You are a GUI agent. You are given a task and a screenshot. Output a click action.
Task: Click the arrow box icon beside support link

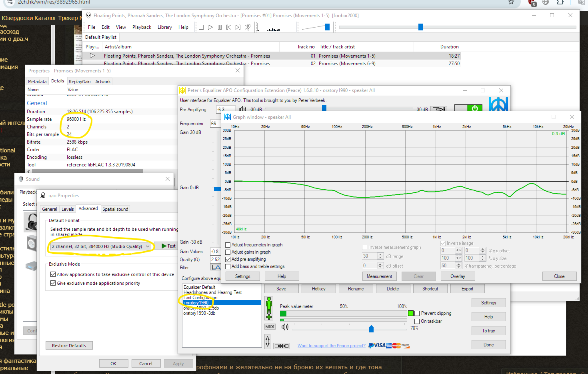tap(282, 346)
